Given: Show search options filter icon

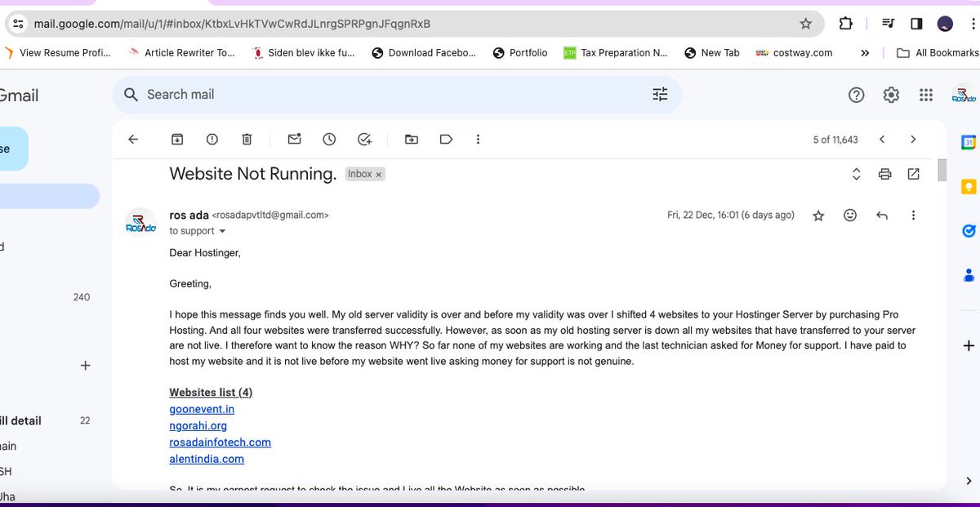Looking at the screenshot, I should point(660,95).
